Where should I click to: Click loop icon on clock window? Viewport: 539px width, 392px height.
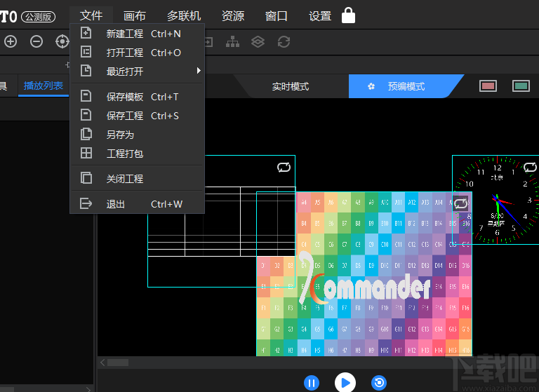pos(530,168)
